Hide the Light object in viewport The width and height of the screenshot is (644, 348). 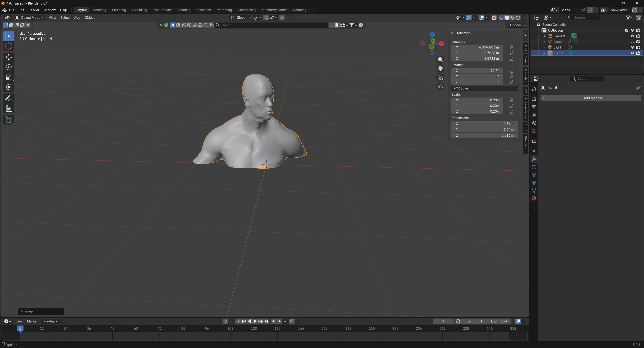pos(632,48)
